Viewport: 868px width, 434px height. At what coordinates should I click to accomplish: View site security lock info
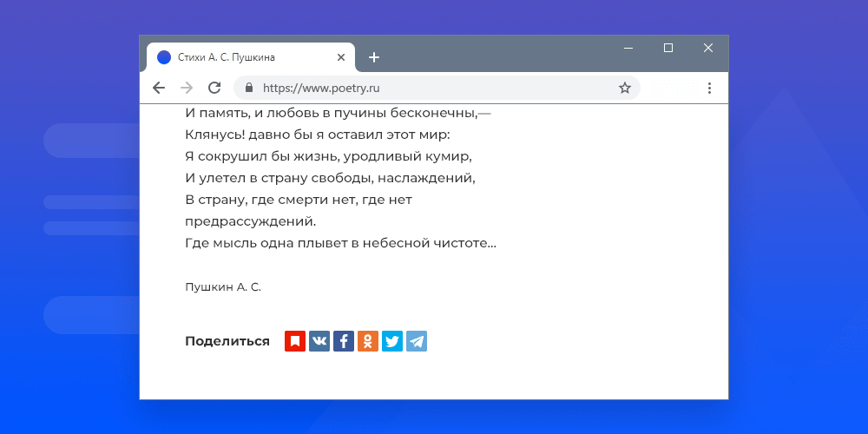tap(249, 88)
